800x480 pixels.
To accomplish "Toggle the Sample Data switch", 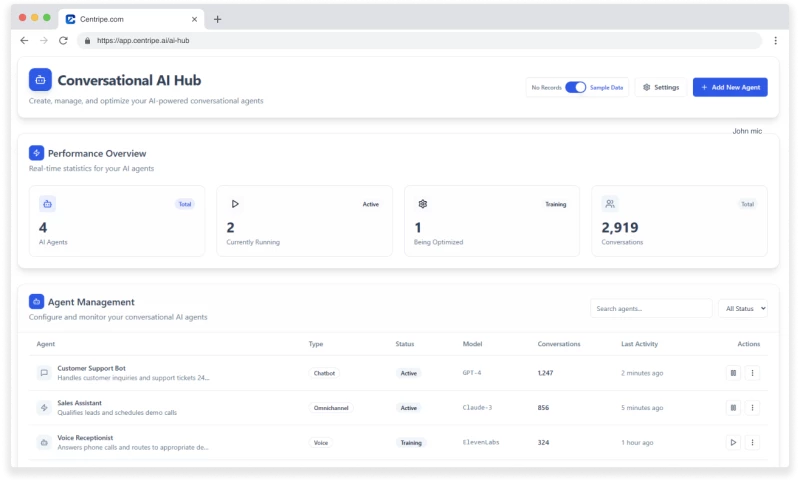I will (575, 87).
